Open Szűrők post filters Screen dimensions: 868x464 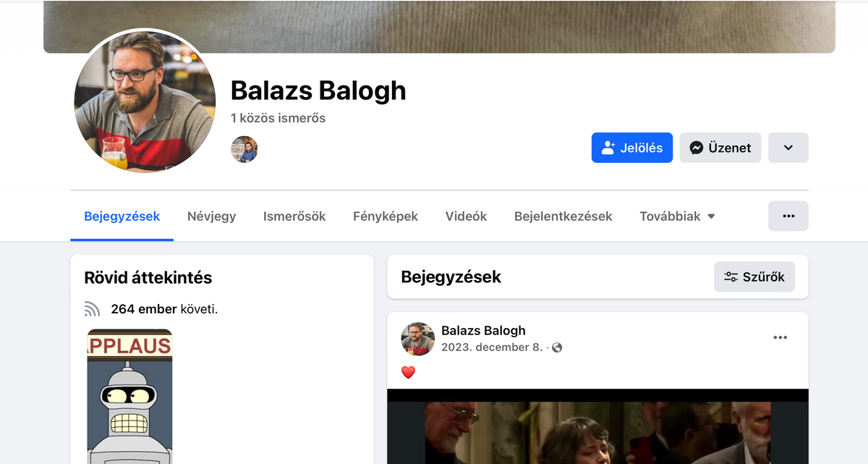[754, 277]
